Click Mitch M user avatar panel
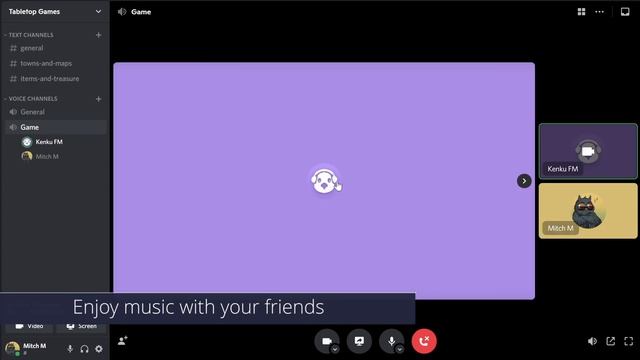 click(x=12, y=348)
